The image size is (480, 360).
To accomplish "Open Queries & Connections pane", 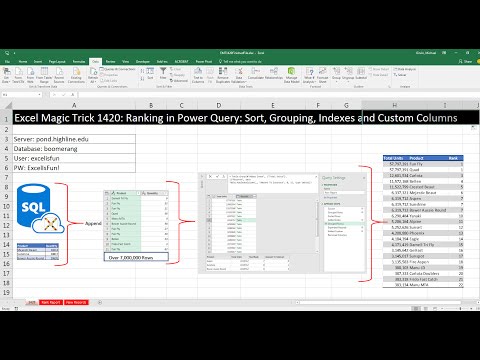I will pos(117,69).
